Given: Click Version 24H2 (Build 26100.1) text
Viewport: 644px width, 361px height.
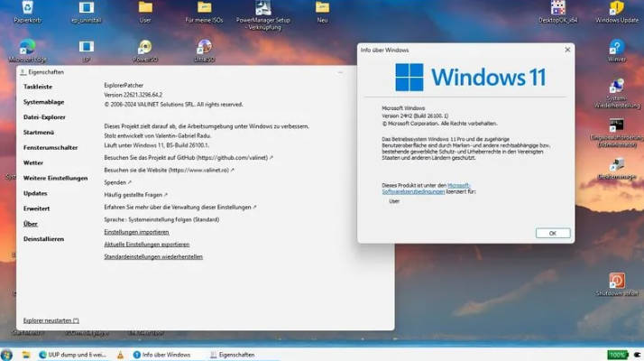Looking at the screenshot, I should coord(415,116).
